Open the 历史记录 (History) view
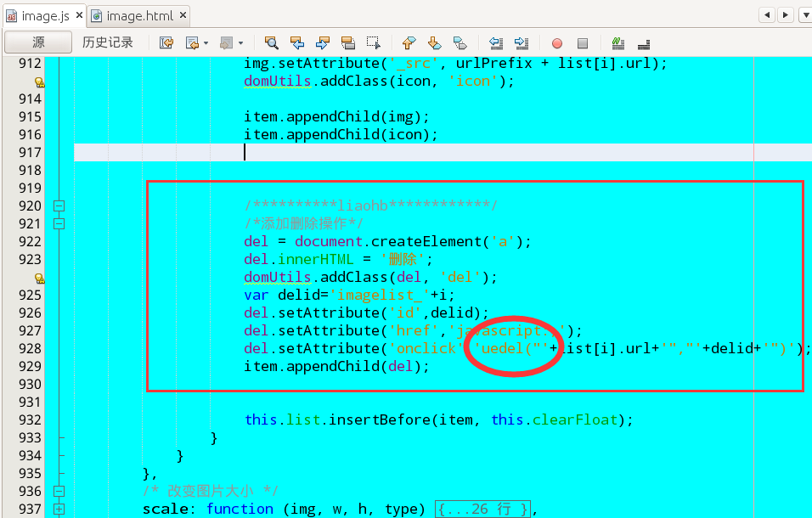 [x=108, y=42]
